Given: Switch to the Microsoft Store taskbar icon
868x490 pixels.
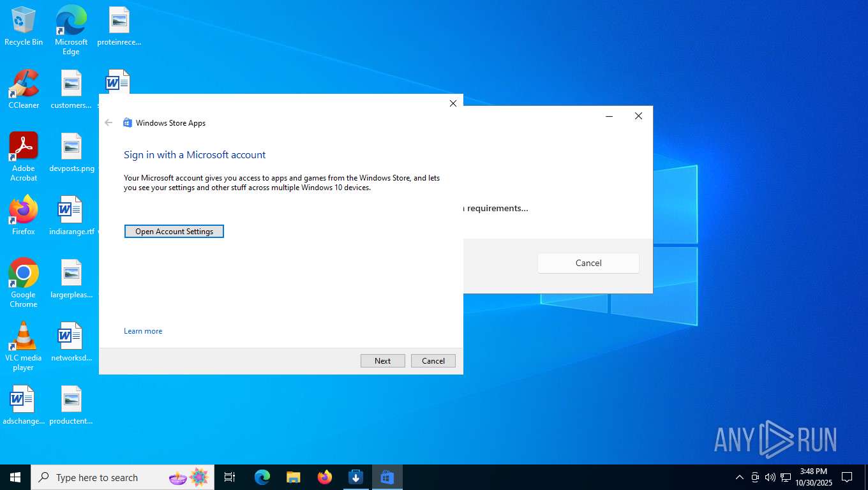Looking at the screenshot, I should pos(387,477).
